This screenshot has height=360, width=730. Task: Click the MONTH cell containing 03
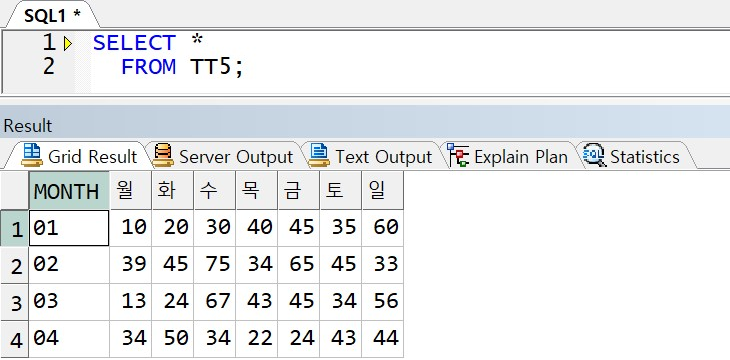click(69, 302)
